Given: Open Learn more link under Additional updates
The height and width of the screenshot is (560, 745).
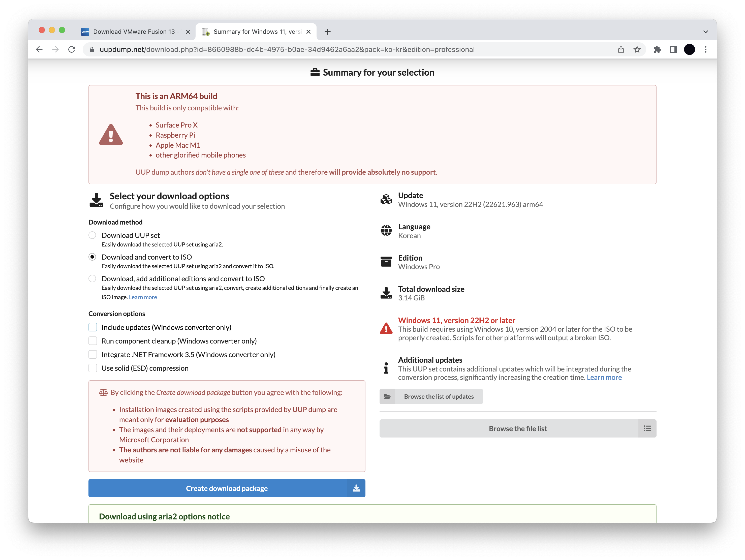Looking at the screenshot, I should pos(604,377).
